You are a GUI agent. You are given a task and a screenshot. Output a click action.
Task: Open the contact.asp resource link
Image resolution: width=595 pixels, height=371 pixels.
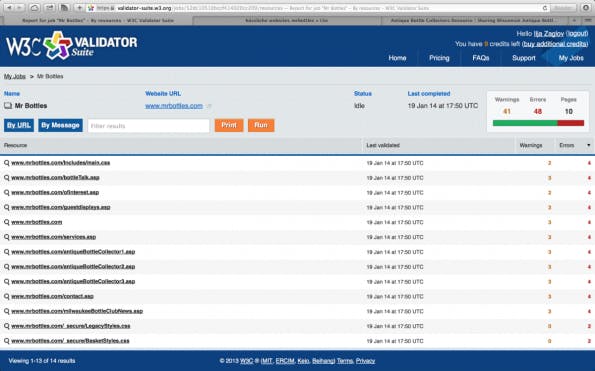52,296
